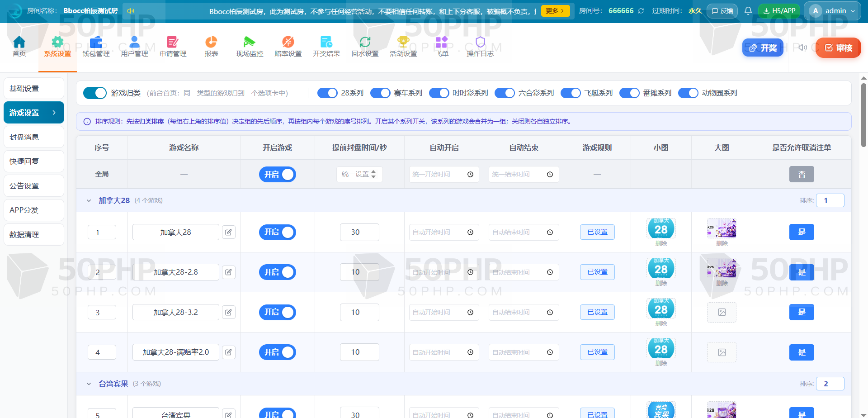The width and height of the screenshot is (868, 418).
Task: Click 加拿大28 auto start time field
Action: pos(444,232)
